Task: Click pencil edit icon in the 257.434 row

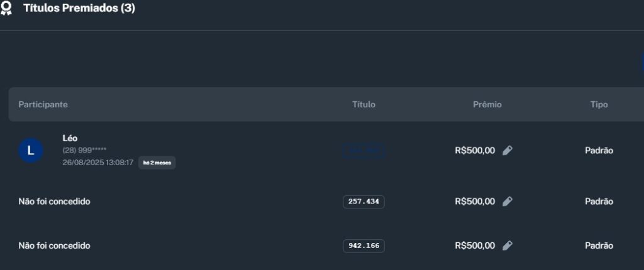Action: 508,202
